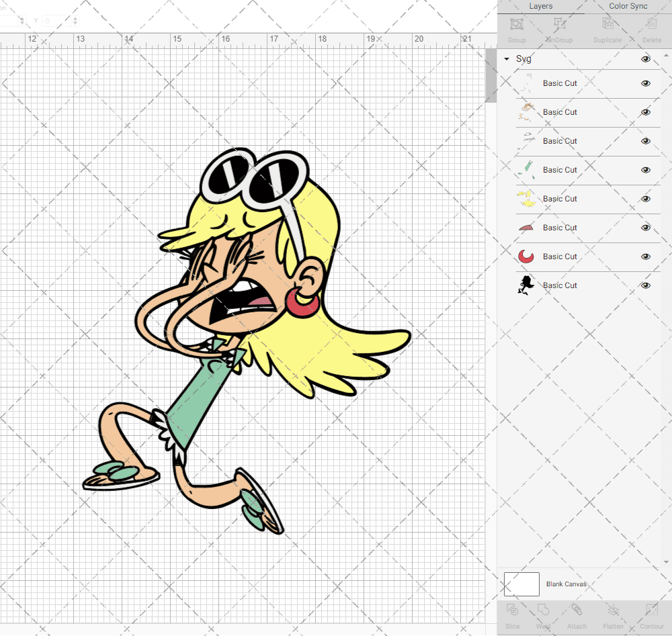Click the canvas vertical scrollbar thumb
The image size is (672, 636).
pyautogui.click(x=491, y=75)
